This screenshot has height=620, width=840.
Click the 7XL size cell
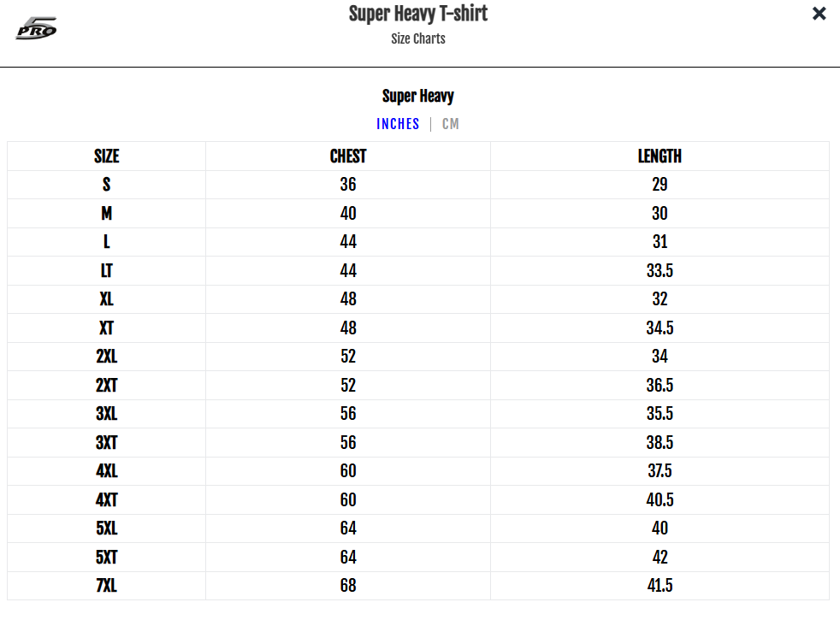point(107,585)
